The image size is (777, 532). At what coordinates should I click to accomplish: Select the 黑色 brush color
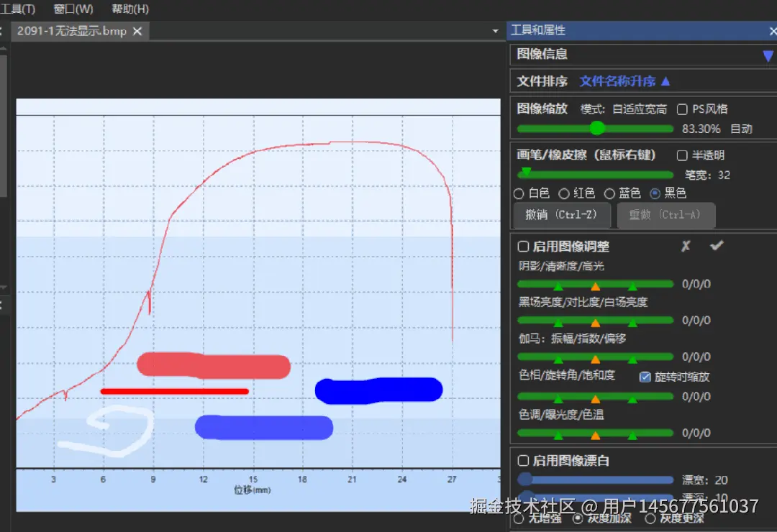tap(655, 193)
